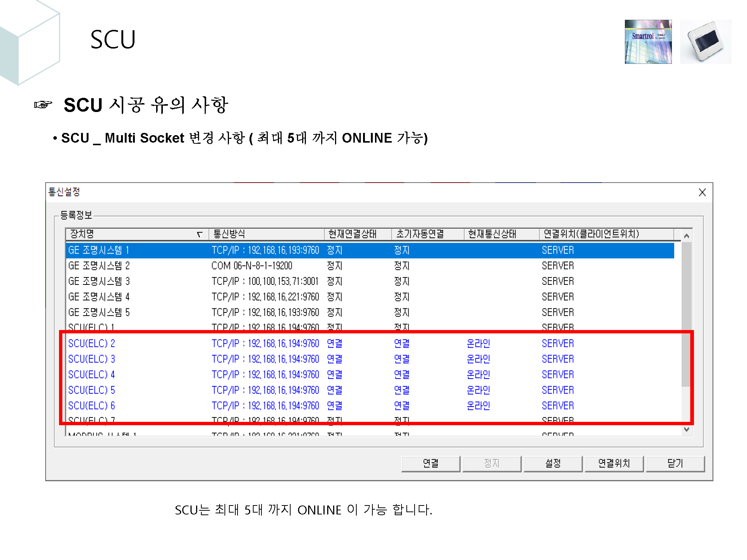Open device settings via 설정 button
This screenshot has height=560, width=747.
[553, 464]
